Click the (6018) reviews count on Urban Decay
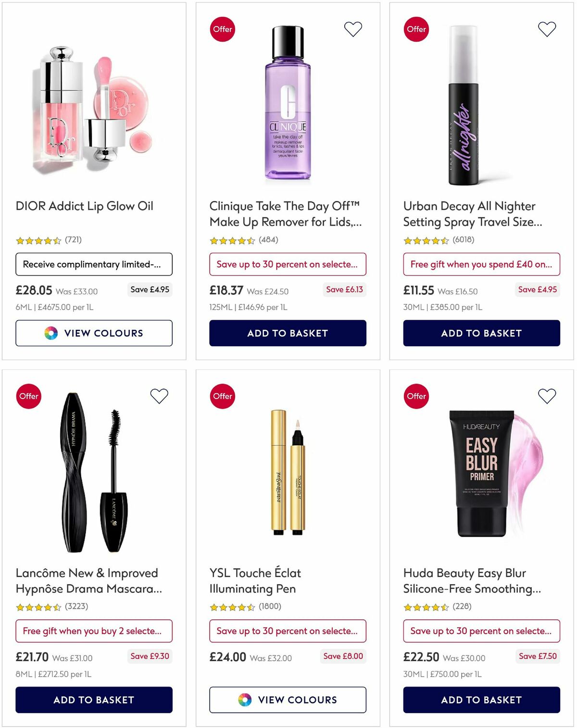Screen dimensions: 577x728 pyautogui.click(x=463, y=239)
